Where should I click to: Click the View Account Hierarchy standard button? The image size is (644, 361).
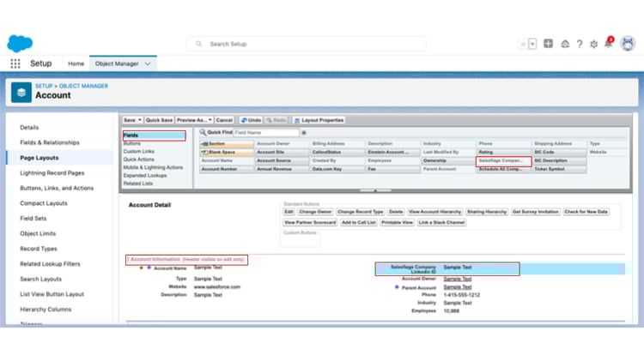click(435, 212)
